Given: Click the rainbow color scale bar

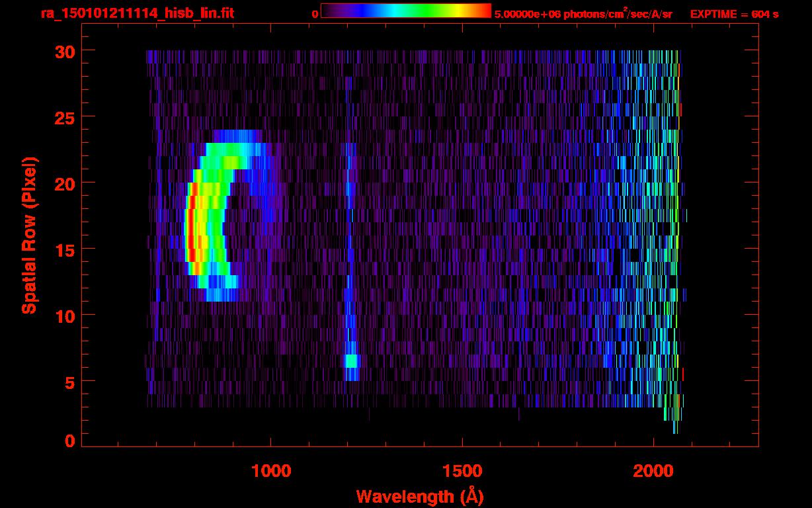Looking at the screenshot, I should point(406,11).
